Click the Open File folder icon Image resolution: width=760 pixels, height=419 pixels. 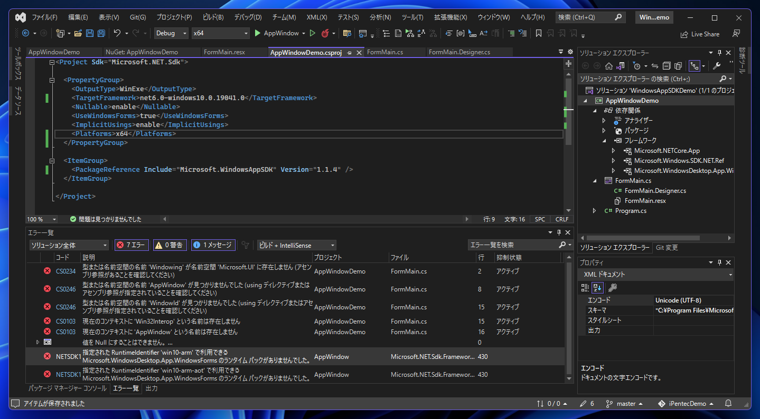pyautogui.click(x=78, y=33)
